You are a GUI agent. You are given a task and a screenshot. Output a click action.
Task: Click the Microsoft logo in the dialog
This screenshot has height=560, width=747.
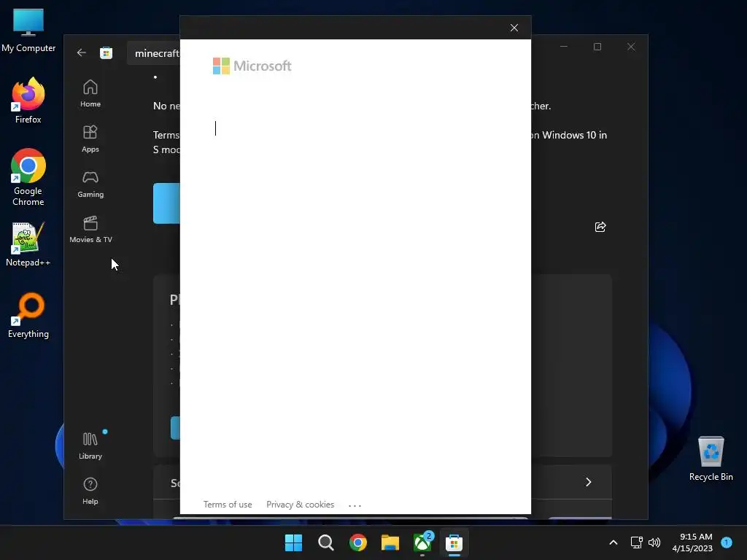point(252,66)
